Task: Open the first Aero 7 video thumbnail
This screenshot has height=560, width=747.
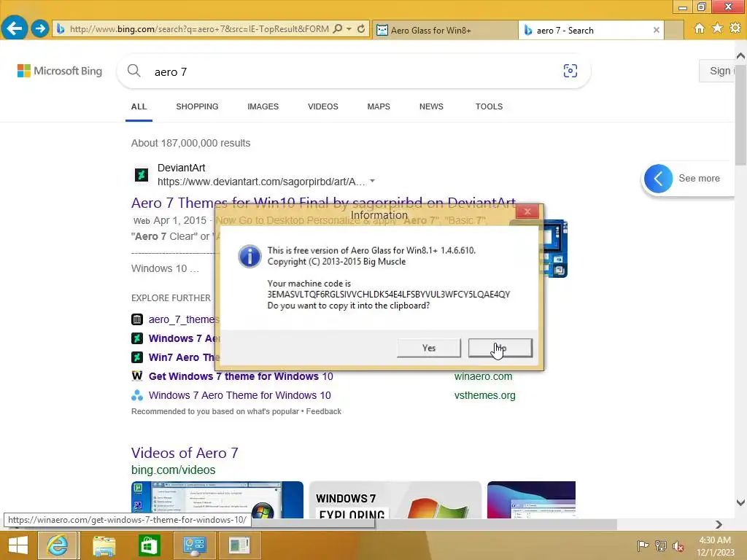Action: (217, 499)
